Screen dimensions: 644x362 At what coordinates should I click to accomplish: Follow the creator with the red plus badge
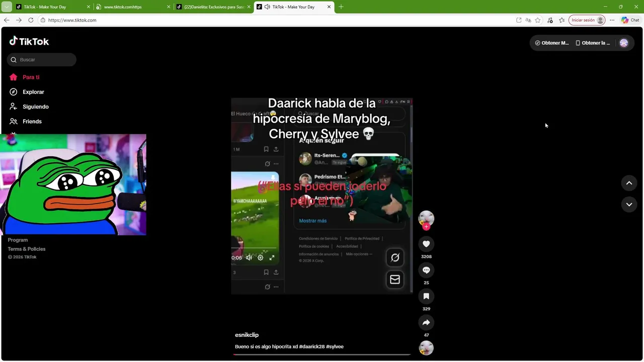pyautogui.click(x=426, y=227)
